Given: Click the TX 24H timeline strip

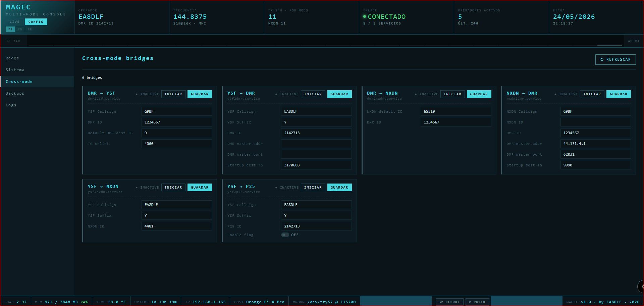Looking at the screenshot, I should [325, 41].
